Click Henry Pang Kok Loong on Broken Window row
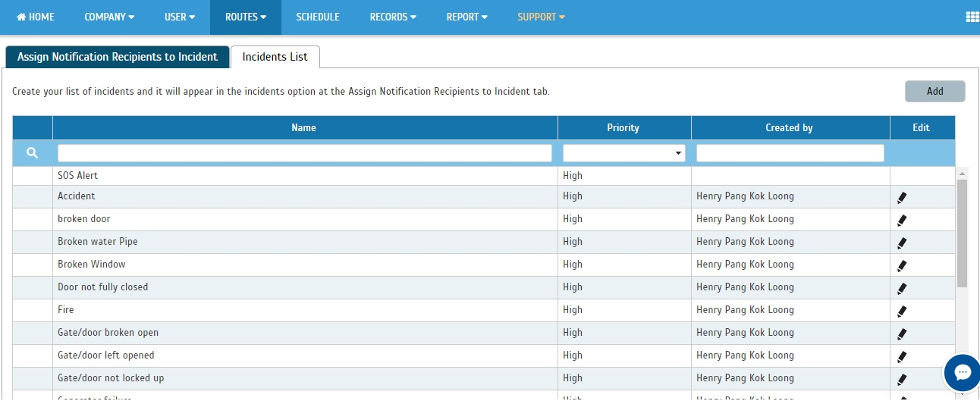980x401 pixels. [745, 264]
